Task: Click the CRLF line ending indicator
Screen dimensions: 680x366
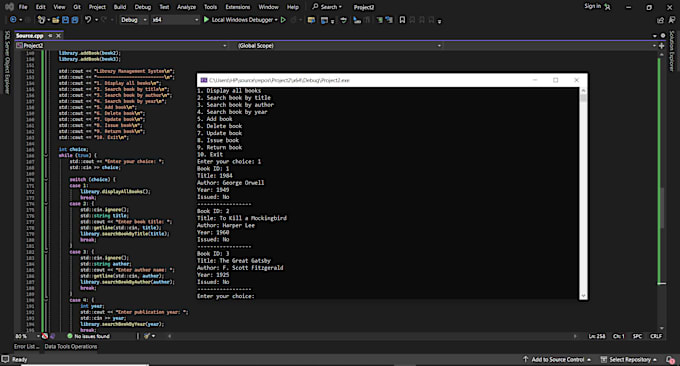Action: [656, 336]
